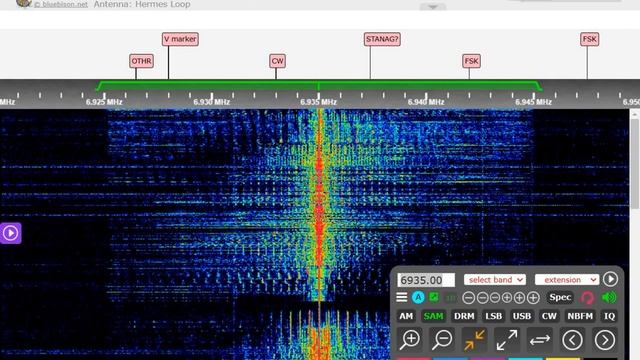Open the extension dropdown
Viewport: 640px width, 360px height.
click(x=567, y=280)
